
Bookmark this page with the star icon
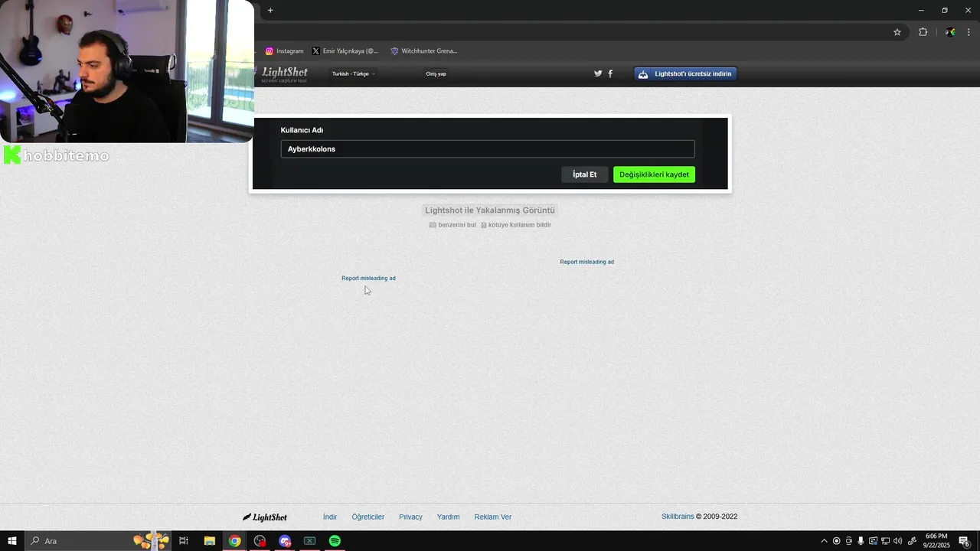pos(897,32)
